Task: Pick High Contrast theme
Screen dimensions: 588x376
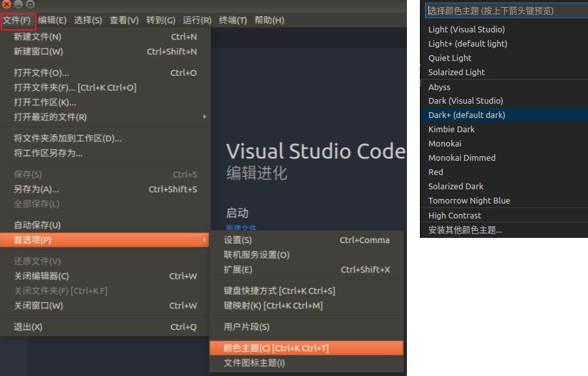Action: coord(504,215)
